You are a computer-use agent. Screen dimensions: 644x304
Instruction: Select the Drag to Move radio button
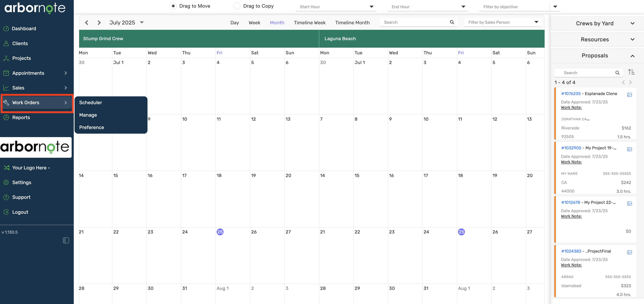[x=173, y=6]
